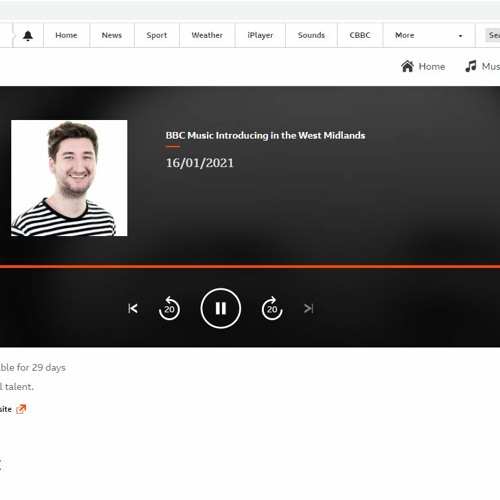Click the notifications bell icon

(x=28, y=35)
